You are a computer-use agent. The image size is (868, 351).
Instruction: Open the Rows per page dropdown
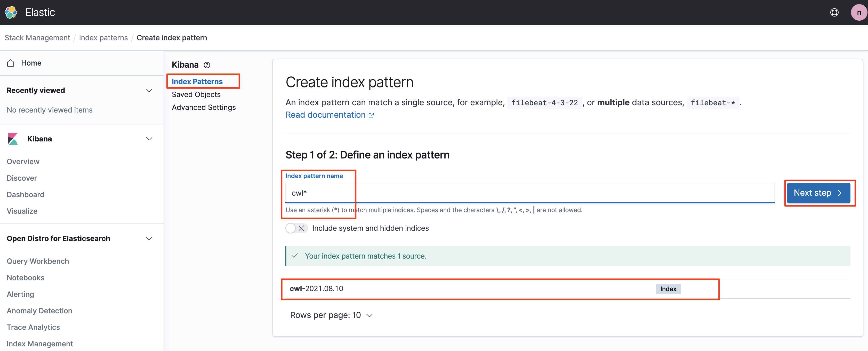331,315
